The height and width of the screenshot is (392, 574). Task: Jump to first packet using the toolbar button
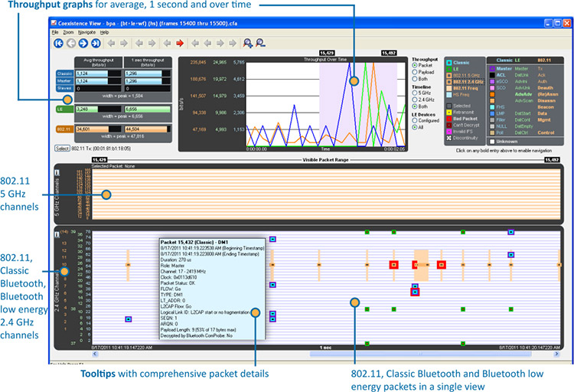(x=58, y=44)
